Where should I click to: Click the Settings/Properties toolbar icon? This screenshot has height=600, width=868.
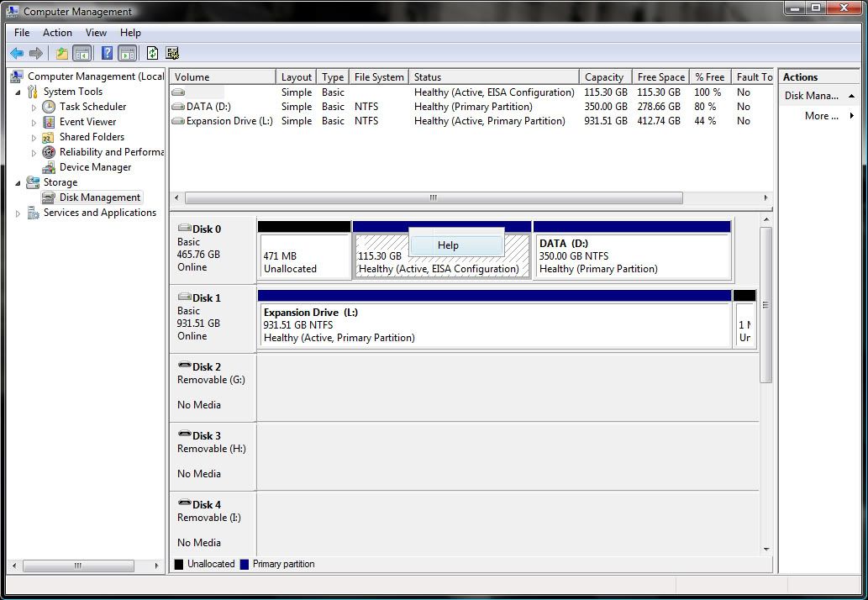click(x=172, y=53)
